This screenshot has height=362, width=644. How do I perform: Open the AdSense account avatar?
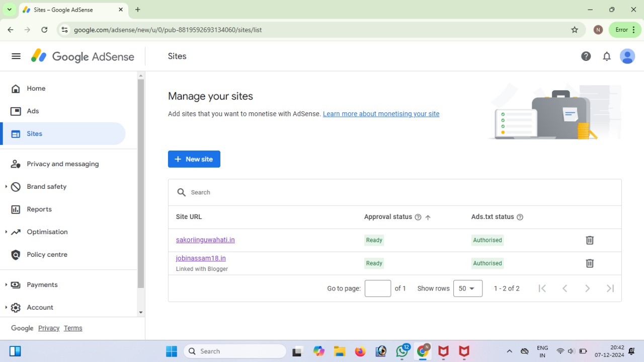[627, 56]
